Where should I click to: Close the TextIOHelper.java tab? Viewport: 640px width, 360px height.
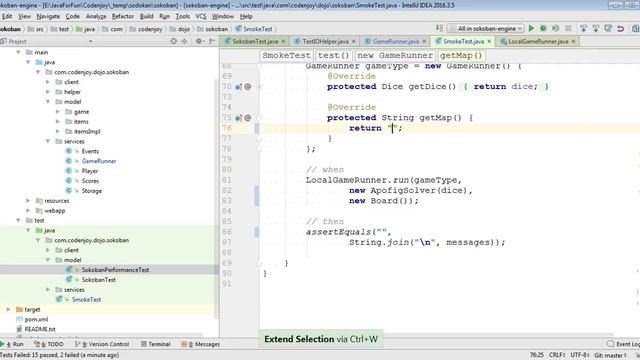coord(353,41)
